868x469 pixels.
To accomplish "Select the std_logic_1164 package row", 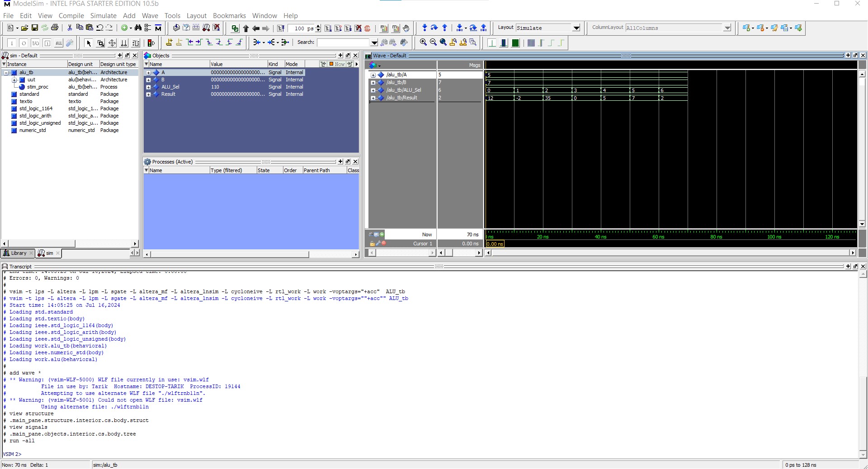I will click(70, 109).
